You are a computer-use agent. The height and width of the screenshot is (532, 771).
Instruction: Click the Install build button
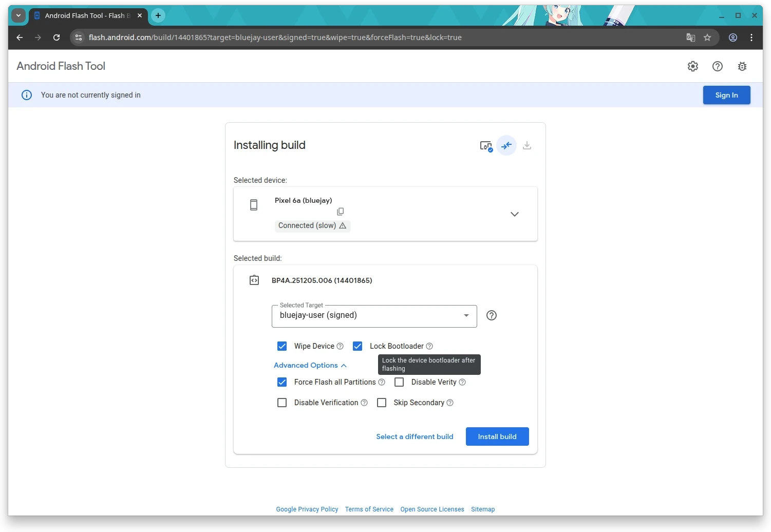click(x=497, y=436)
